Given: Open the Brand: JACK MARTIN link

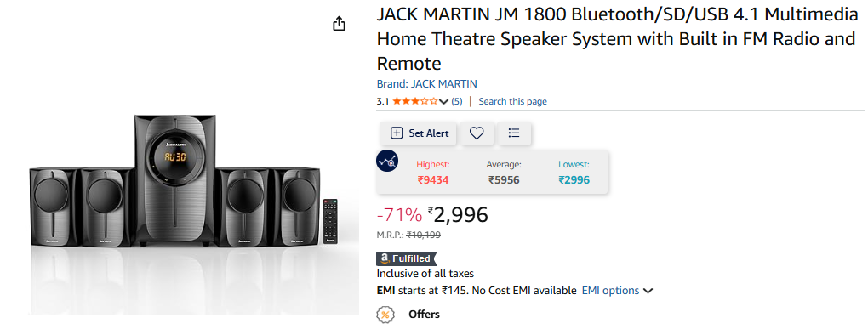Looking at the screenshot, I should click(x=427, y=84).
